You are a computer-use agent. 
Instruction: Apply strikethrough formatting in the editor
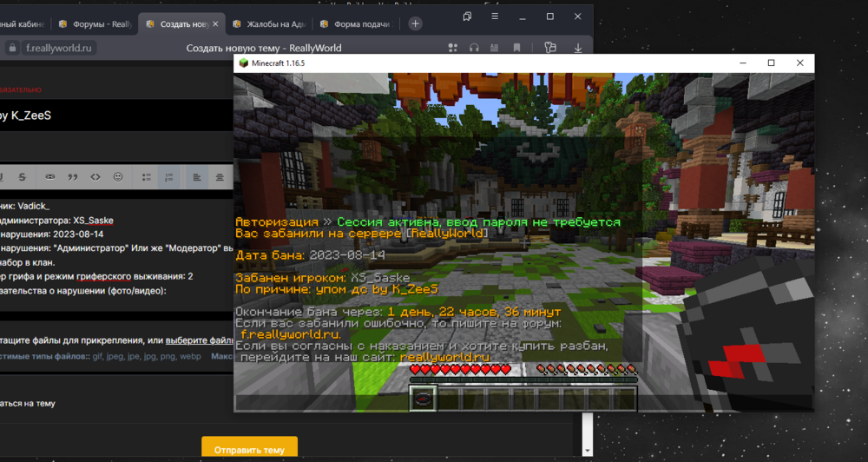(23, 177)
